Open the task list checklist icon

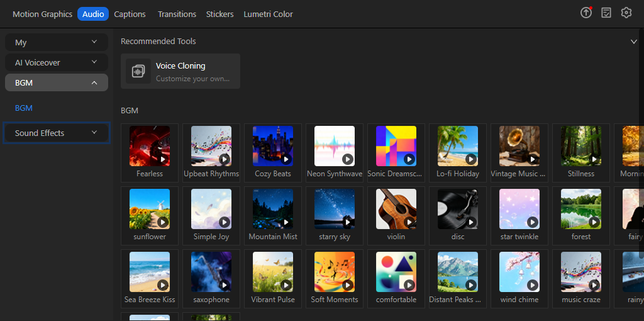pyautogui.click(x=606, y=13)
